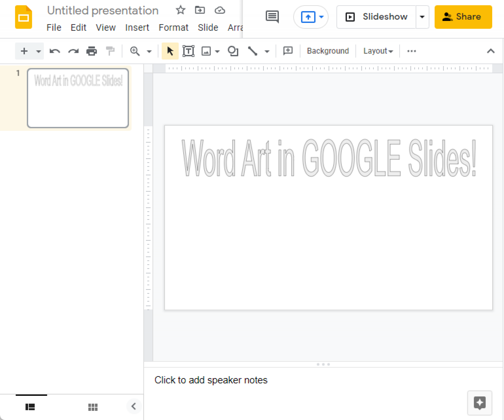This screenshot has height=420, width=504.
Task: Expand the line type dropdown arrow
Action: (x=267, y=51)
